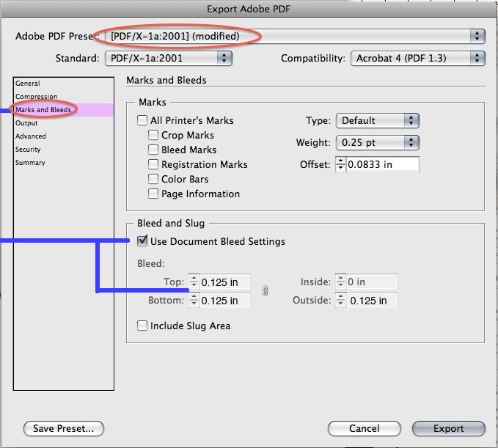Switch to the Output section
Image resolution: width=498 pixels, height=448 pixels.
pos(26,123)
